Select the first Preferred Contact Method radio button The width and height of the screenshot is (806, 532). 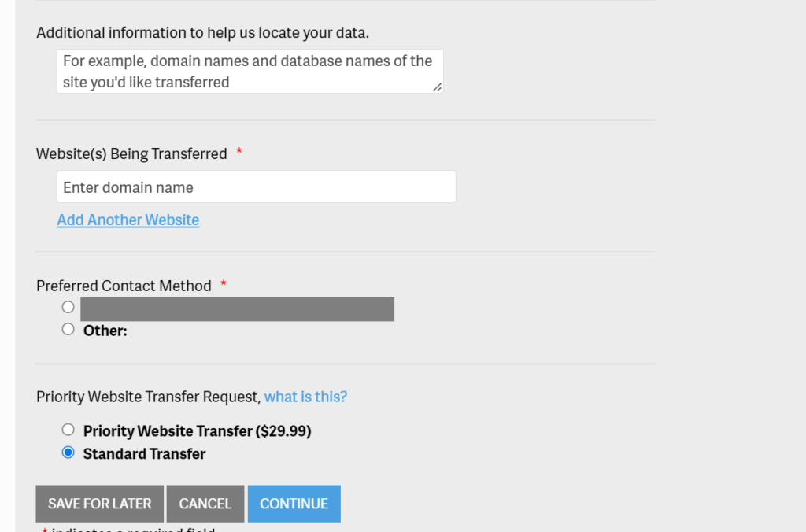(x=68, y=307)
